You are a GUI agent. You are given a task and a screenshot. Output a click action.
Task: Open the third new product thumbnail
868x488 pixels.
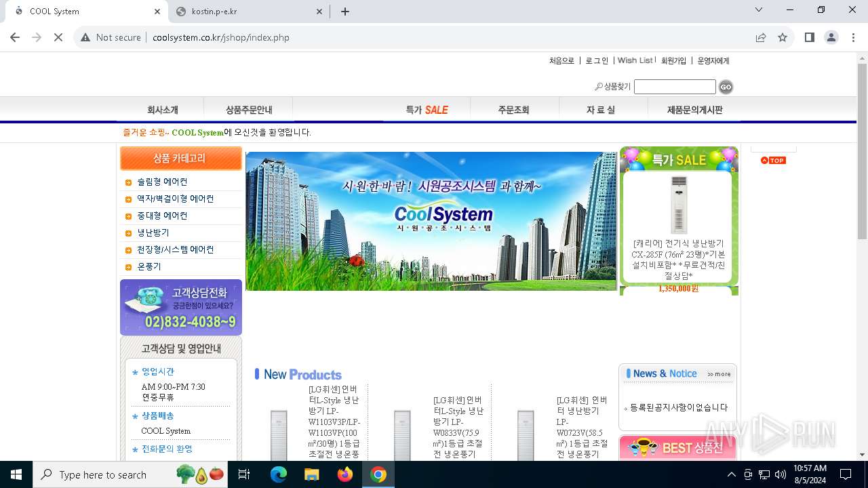(x=526, y=435)
